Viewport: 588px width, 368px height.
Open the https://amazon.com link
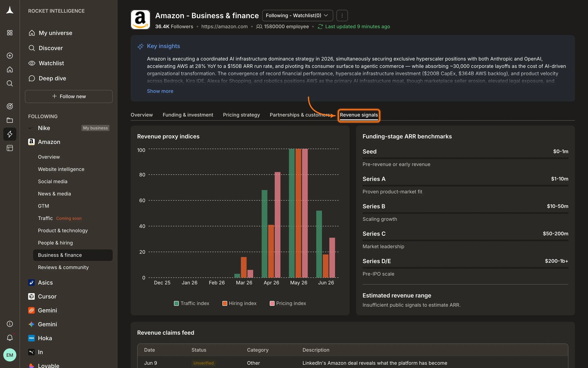pos(224,27)
